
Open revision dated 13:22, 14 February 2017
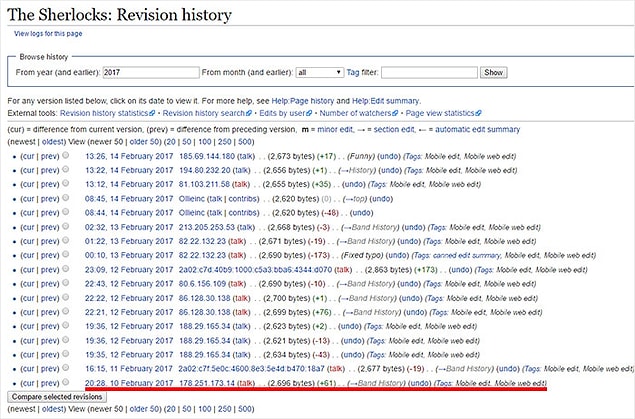[x=129, y=170]
